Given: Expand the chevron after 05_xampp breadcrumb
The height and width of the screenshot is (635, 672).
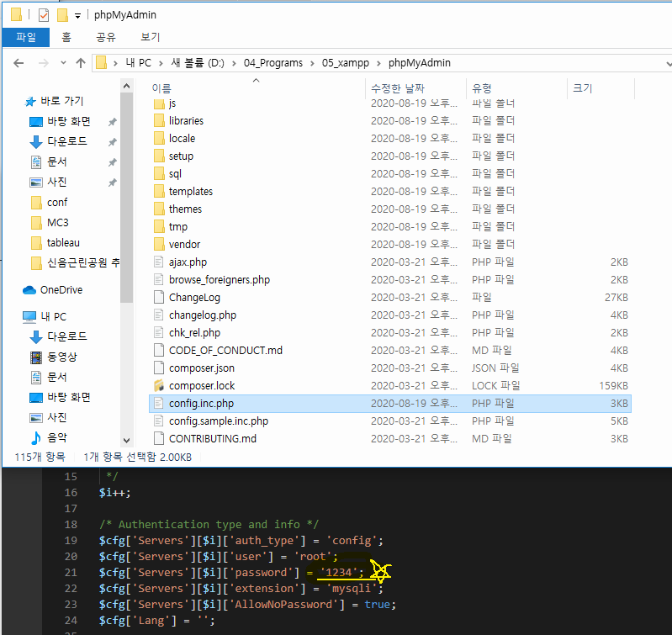Looking at the screenshot, I should [x=378, y=63].
